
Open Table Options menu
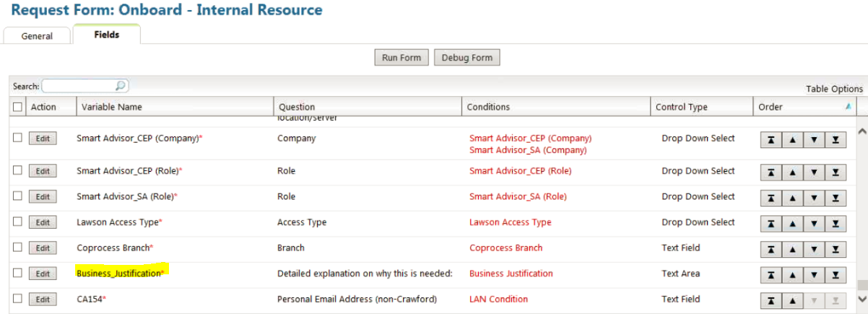(x=834, y=89)
